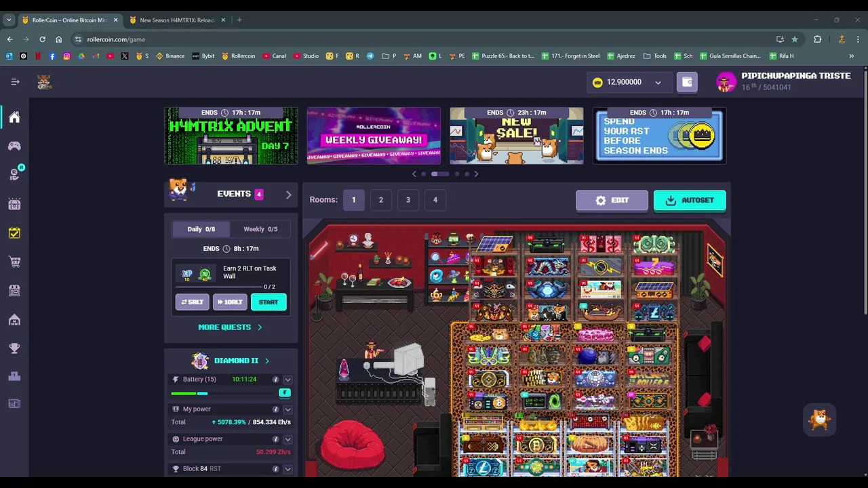The height and width of the screenshot is (488, 868).
Task: Open the browser Extensions puzzle icon
Action: pos(818,39)
